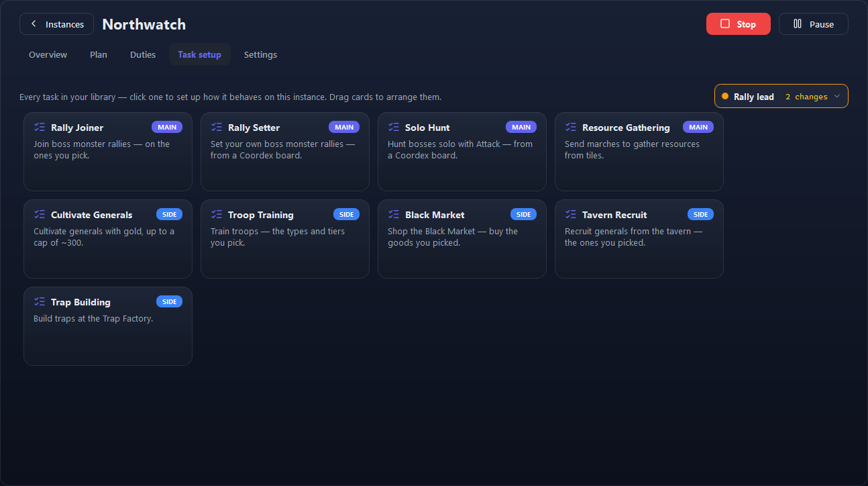Click the checklist icon on Rally Setter card
The image size is (868, 486).
coord(217,127)
